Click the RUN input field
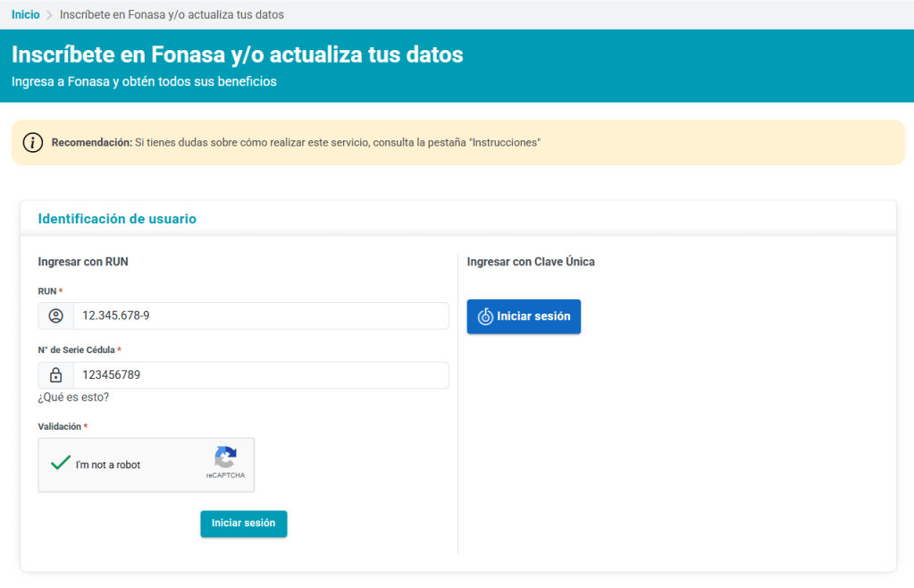This screenshot has width=914, height=588. click(261, 315)
